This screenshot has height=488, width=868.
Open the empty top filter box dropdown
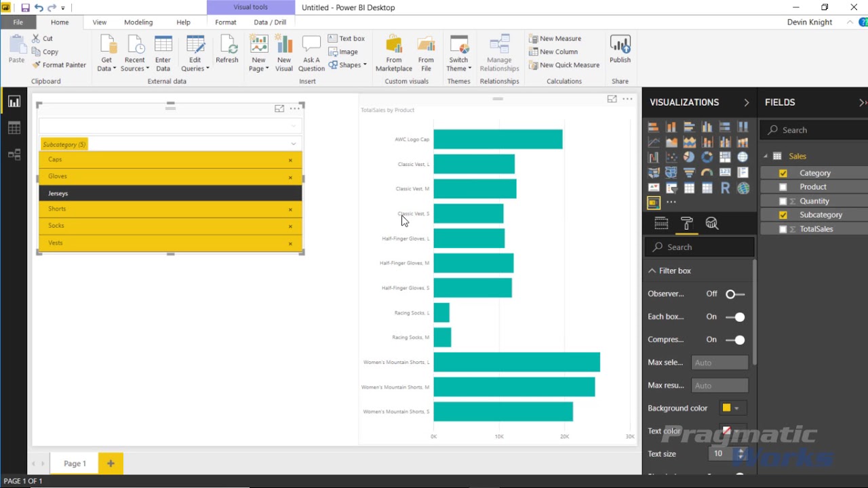coord(294,125)
